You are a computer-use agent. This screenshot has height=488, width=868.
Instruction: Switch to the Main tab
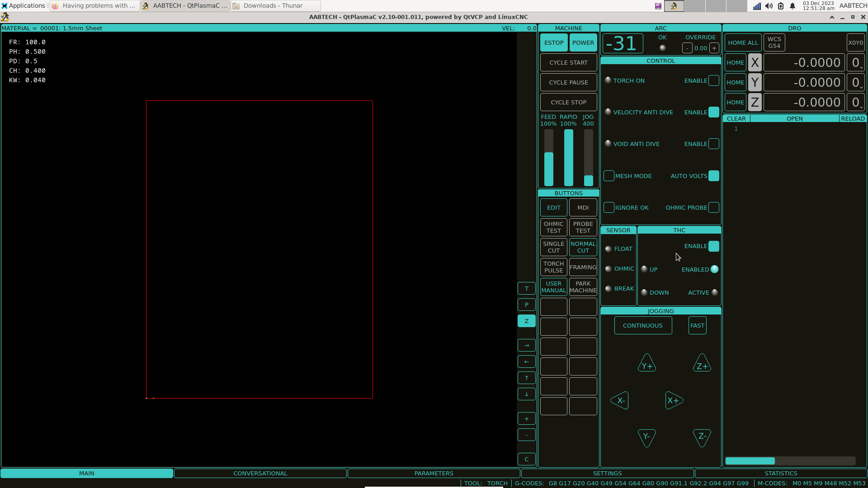[87, 473]
